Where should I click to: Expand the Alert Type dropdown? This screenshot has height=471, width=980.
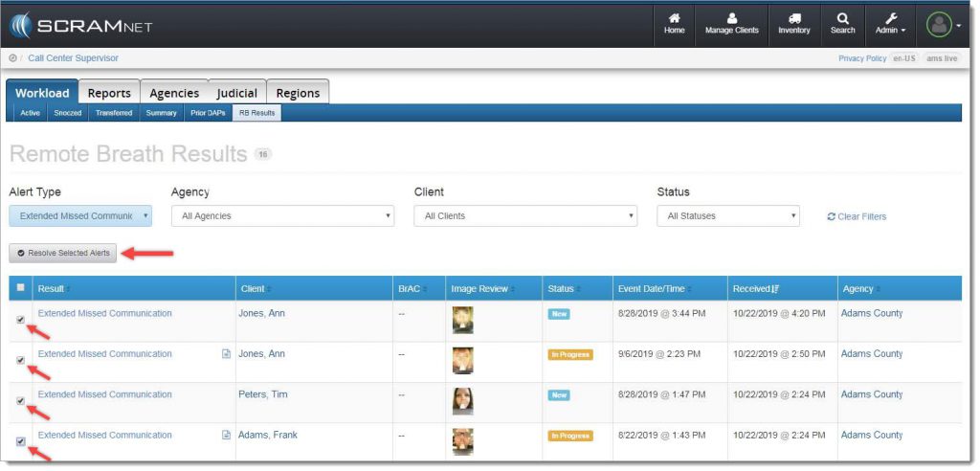[80, 216]
